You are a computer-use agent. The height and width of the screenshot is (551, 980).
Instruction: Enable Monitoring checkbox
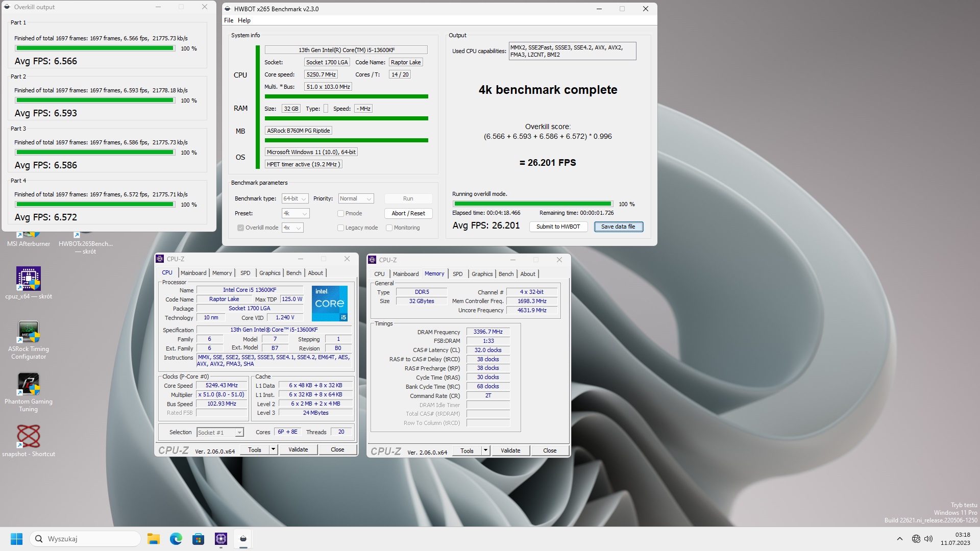389,228
